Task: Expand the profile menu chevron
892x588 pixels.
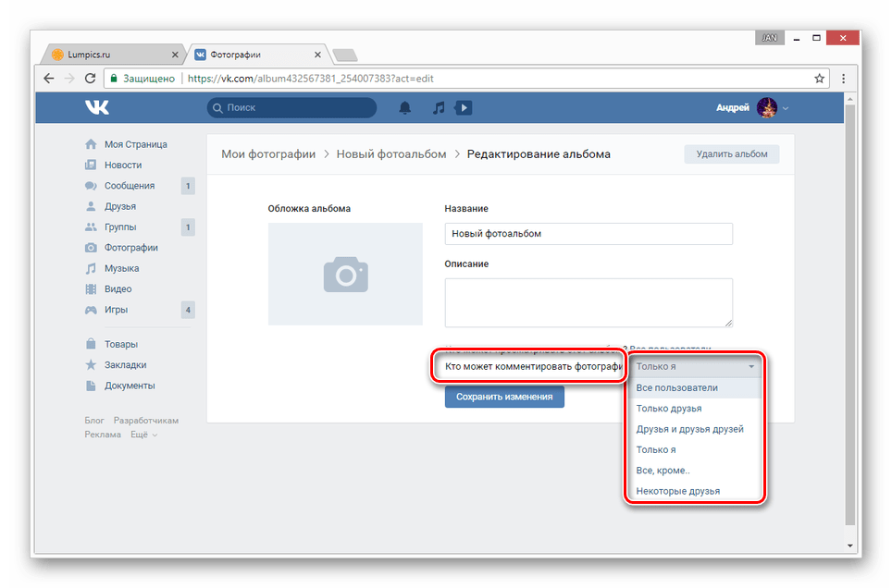Action: point(786,108)
